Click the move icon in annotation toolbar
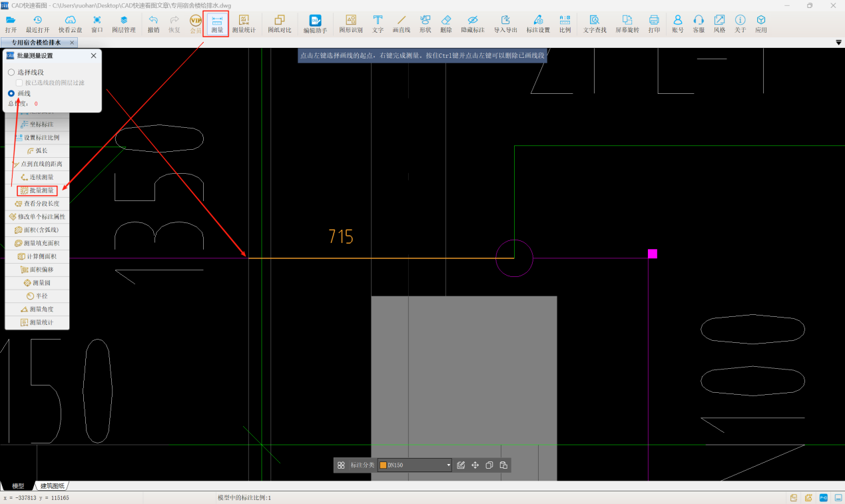Image resolution: width=845 pixels, height=504 pixels. pyautogui.click(x=475, y=465)
